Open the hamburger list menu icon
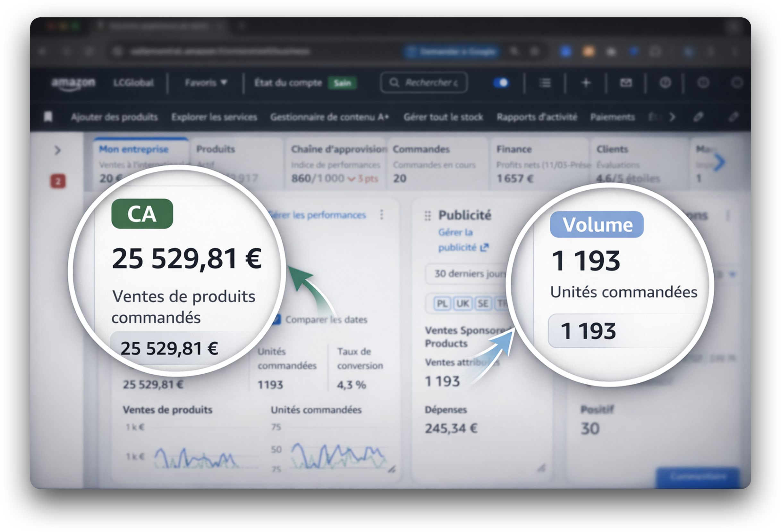Viewport: 781px width, 532px height. pyautogui.click(x=545, y=83)
